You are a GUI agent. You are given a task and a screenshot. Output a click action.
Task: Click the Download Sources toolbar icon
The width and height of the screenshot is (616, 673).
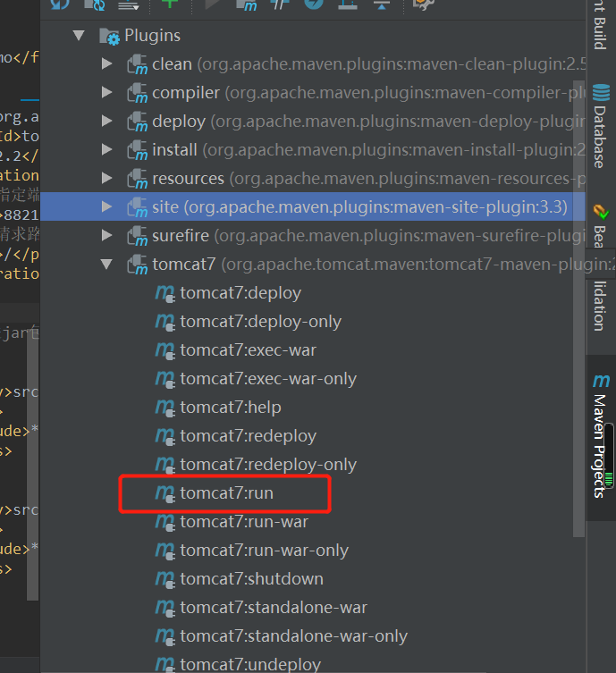point(129,4)
